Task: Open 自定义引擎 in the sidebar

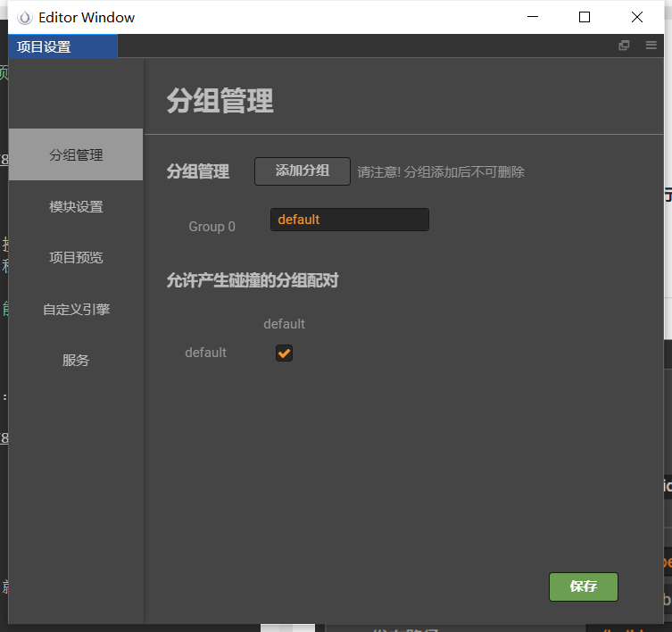Action: 76,309
